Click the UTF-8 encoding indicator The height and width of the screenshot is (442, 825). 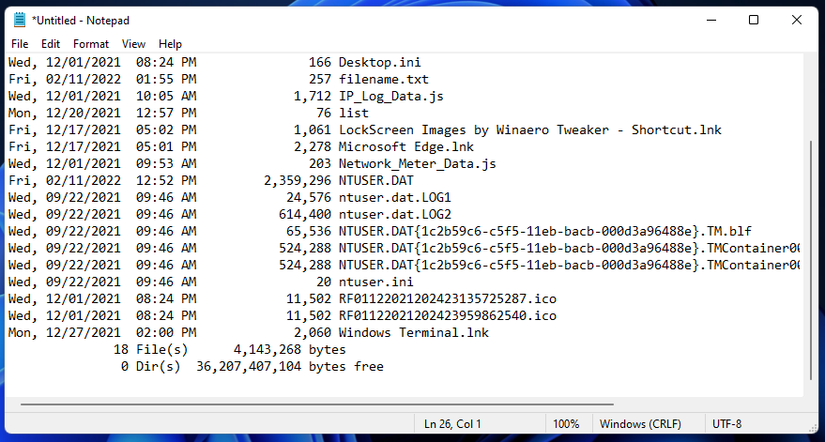(x=727, y=425)
